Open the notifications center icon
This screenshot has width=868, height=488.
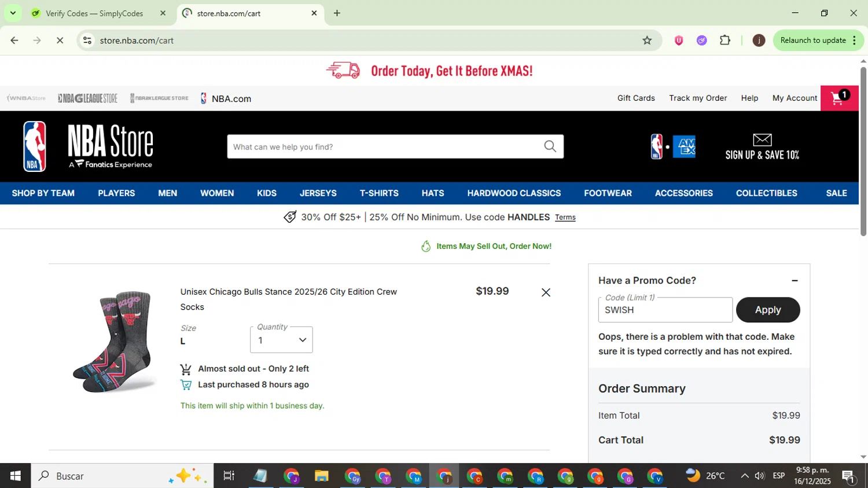[x=849, y=476]
